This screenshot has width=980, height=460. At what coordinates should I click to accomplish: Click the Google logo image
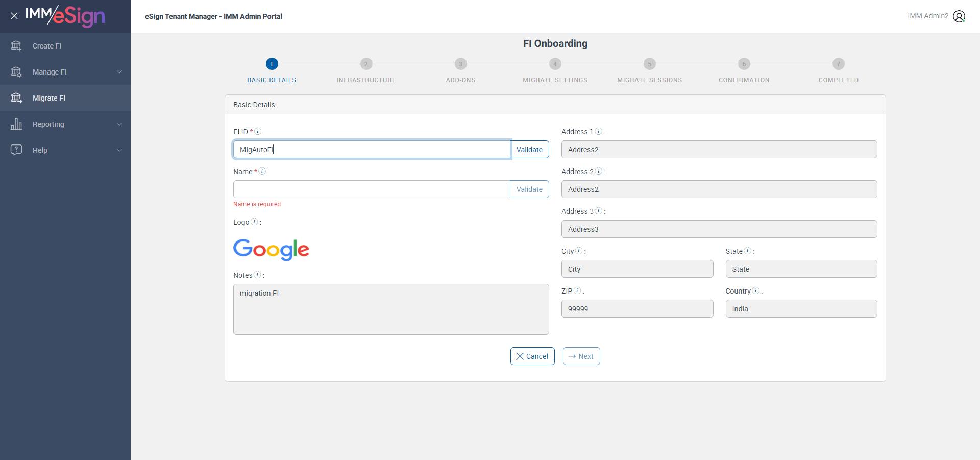(271, 250)
